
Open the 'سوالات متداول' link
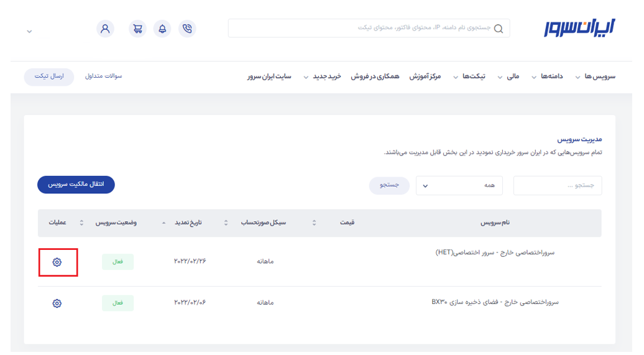[103, 76]
